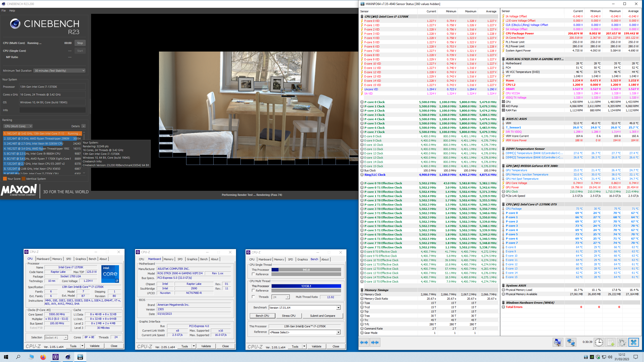Open Windows Security tray icon
644x362 pixels.
[x=598, y=357]
